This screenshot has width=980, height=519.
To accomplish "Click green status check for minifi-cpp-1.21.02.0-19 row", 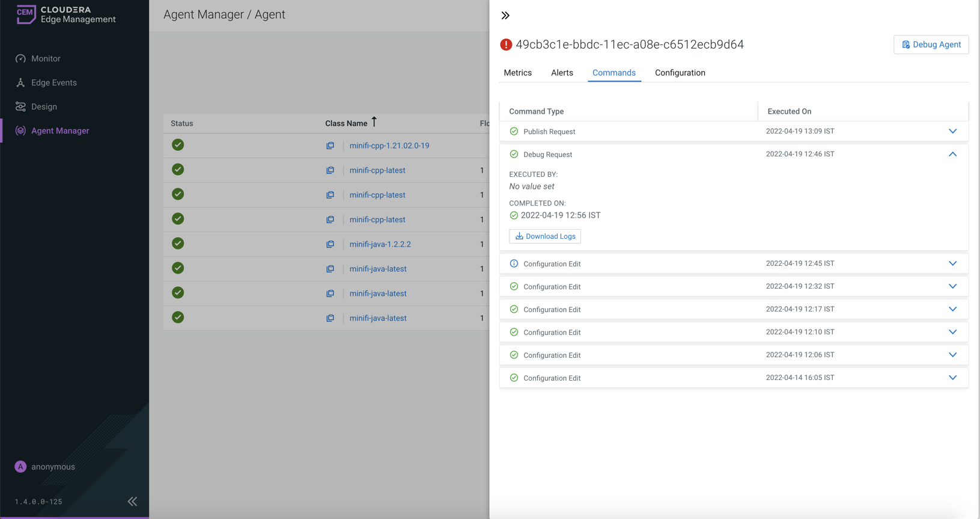I will pyautogui.click(x=178, y=145).
